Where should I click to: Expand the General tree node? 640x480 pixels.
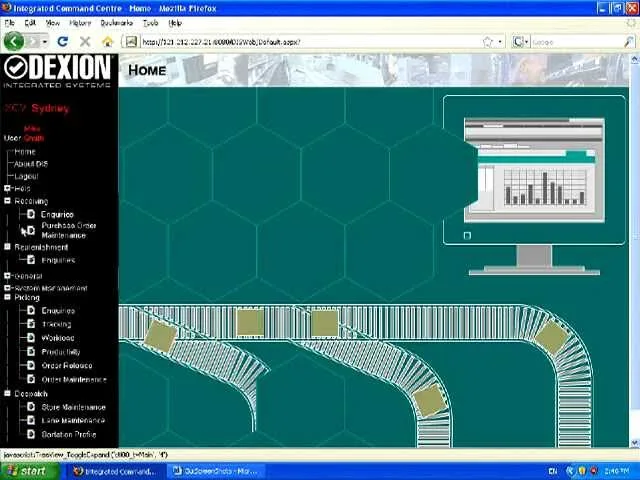tap(7, 275)
